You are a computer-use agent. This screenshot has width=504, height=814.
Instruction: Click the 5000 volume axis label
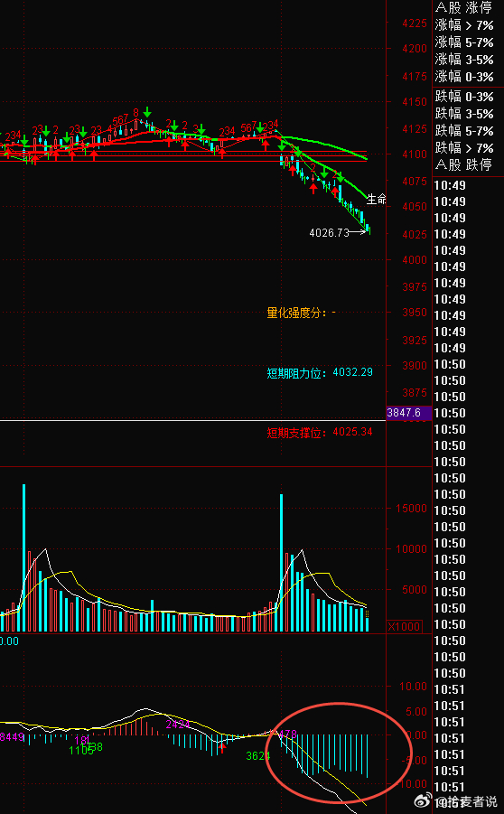coord(415,590)
